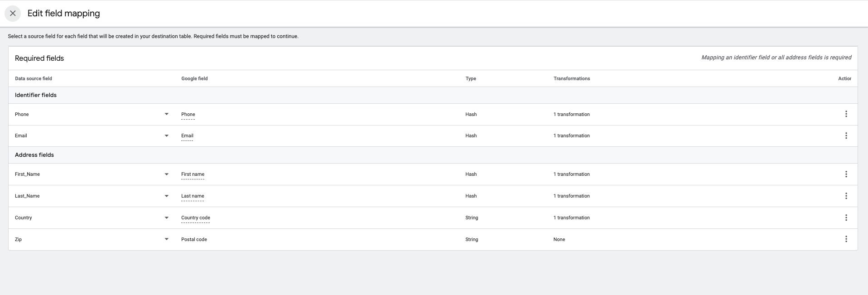
Task: Close the Edit field mapping dialog
Action: [13, 14]
